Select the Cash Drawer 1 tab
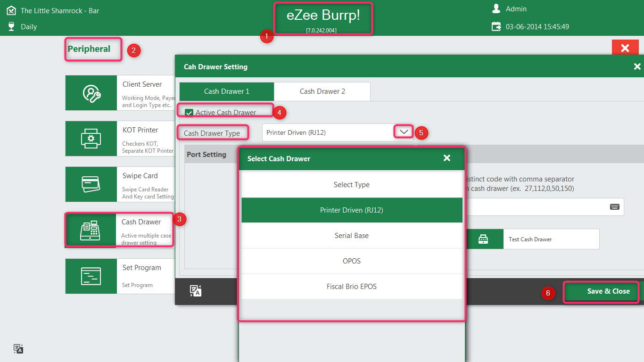The image size is (644, 362). pos(227,91)
